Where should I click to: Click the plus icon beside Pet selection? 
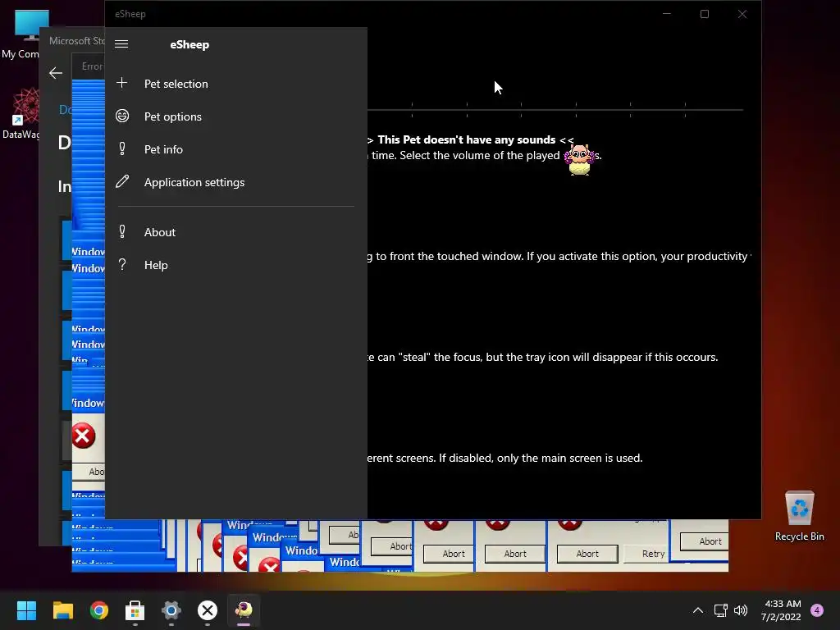pos(122,83)
